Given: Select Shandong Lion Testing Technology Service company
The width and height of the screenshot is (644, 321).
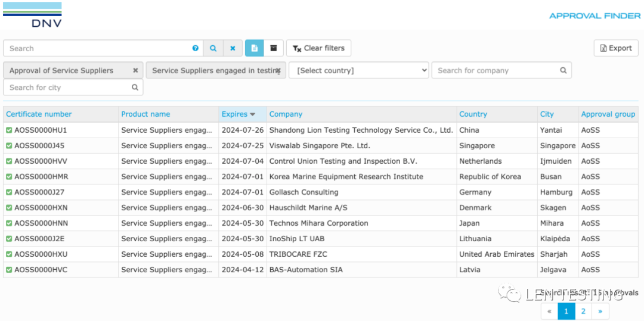Looking at the screenshot, I should [361, 130].
